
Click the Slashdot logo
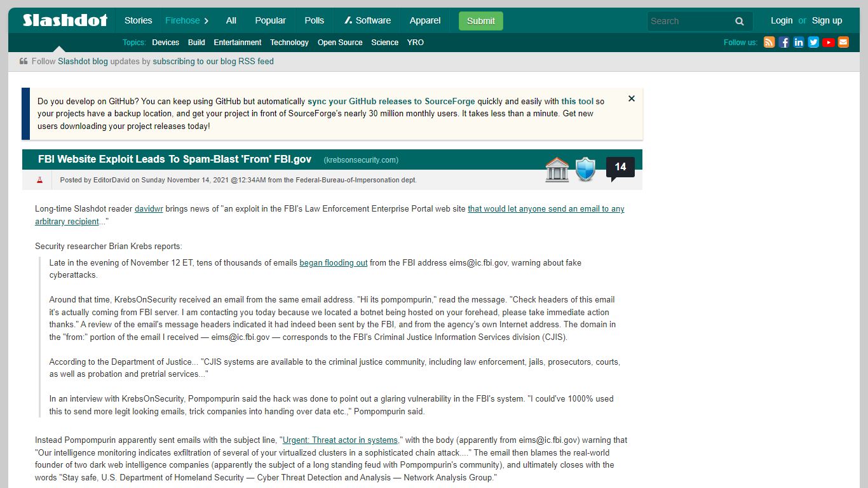(x=65, y=20)
